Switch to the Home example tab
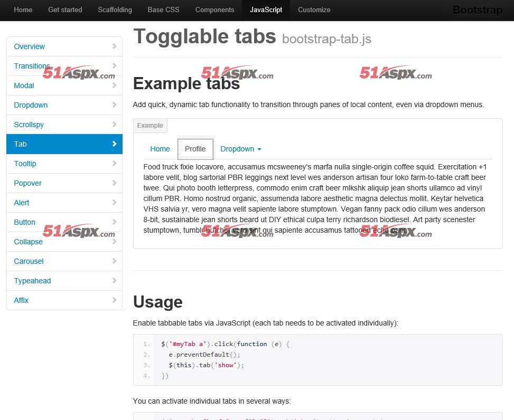This screenshot has height=420, width=514. 160,149
